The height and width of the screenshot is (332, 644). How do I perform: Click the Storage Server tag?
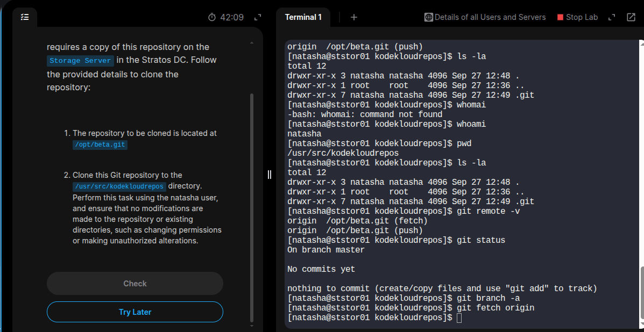80,61
